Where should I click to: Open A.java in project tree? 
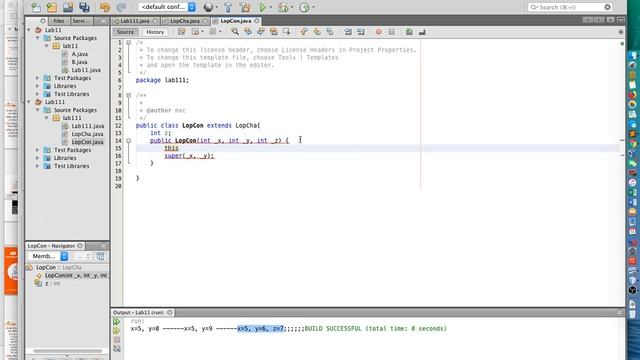click(x=80, y=54)
